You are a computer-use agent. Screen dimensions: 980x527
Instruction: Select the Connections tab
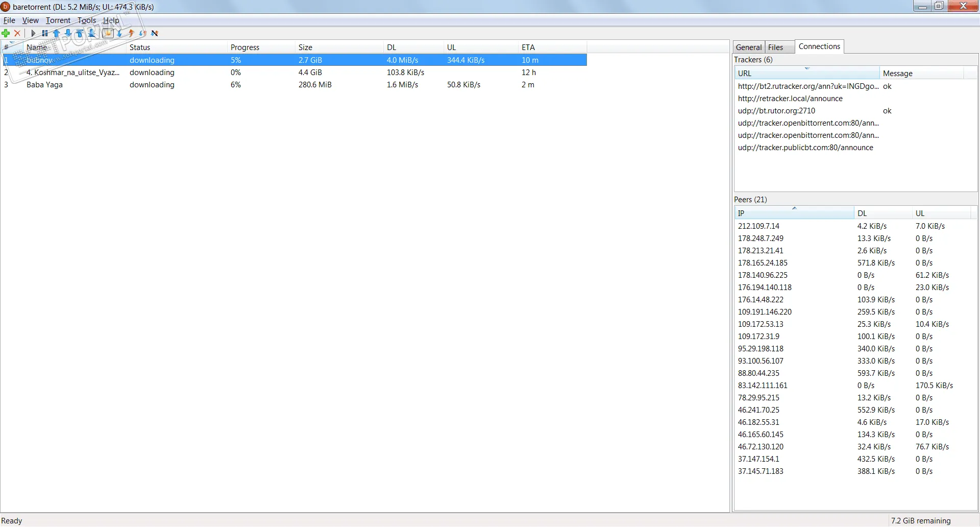click(819, 46)
